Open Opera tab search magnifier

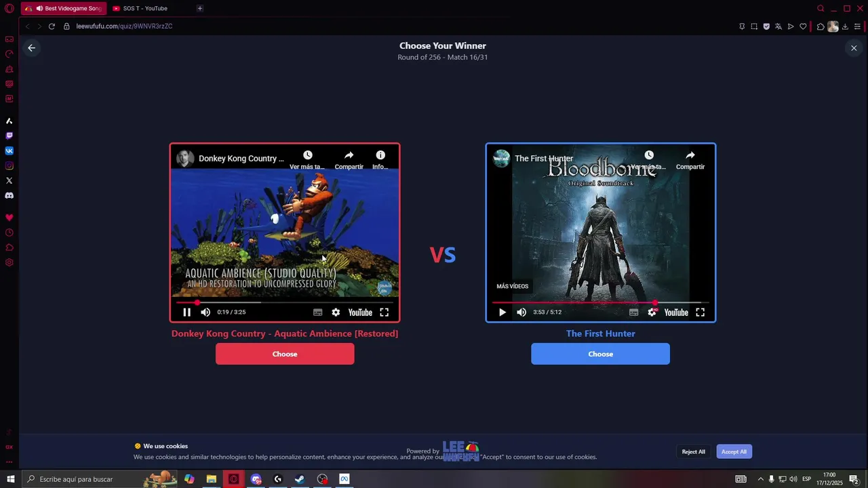[821, 8]
